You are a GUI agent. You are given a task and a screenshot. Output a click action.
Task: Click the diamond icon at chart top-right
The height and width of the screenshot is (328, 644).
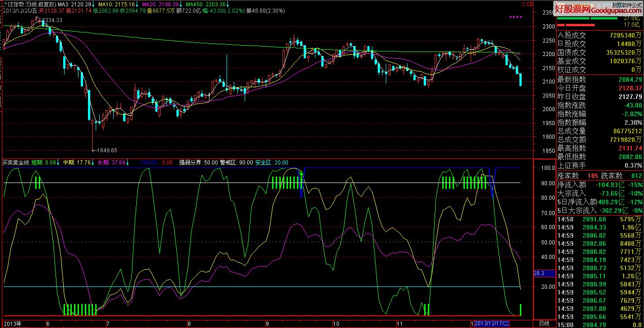pyautogui.click(x=524, y=4)
